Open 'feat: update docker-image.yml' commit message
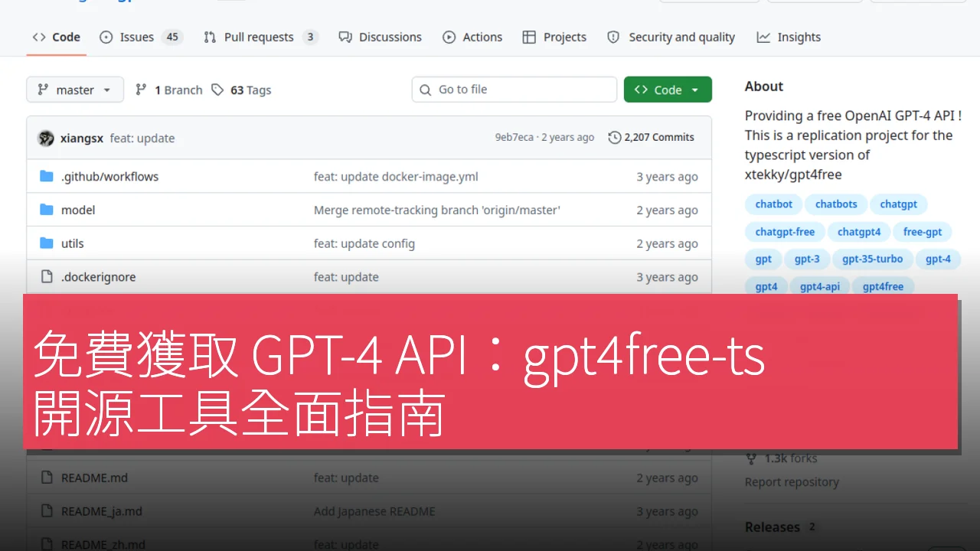The image size is (980, 551). (x=396, y=176)
